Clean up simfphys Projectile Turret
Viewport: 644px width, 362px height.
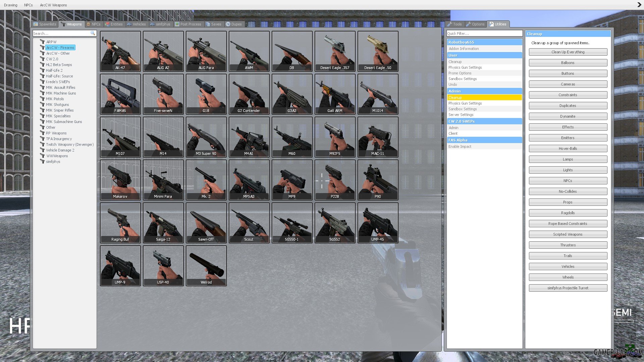point(568,288)
